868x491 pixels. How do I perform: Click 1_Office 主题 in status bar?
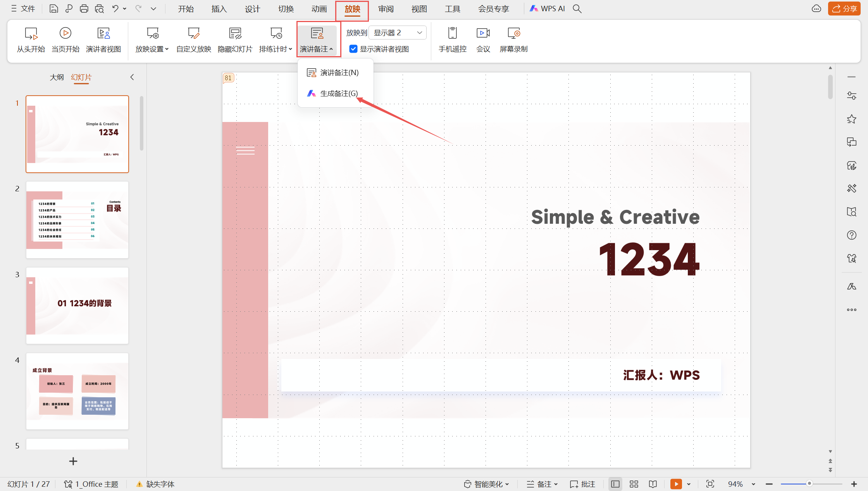tap(91, 484)
